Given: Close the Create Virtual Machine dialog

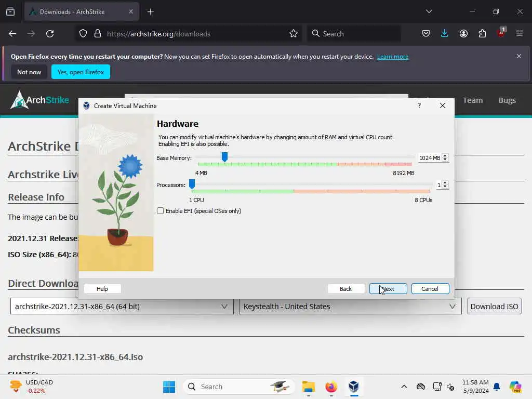Looking at the screenshot, I should pyautogui.click(x=443, y=105).
